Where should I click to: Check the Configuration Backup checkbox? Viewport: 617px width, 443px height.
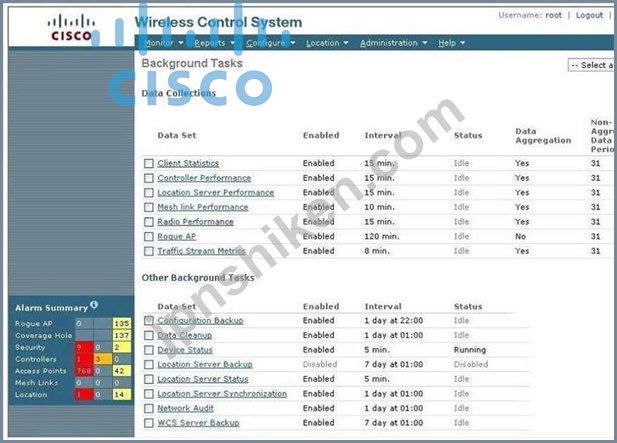point(148,321)
